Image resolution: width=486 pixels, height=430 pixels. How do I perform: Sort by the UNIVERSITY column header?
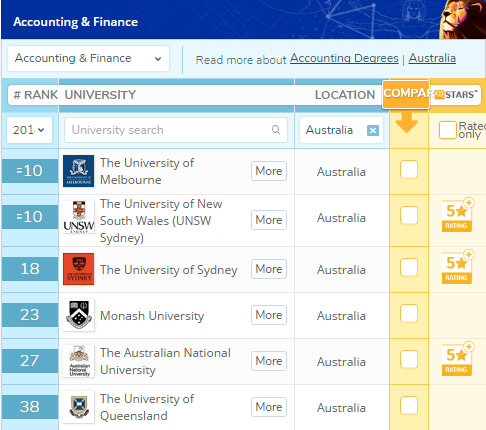pos(100,95)
